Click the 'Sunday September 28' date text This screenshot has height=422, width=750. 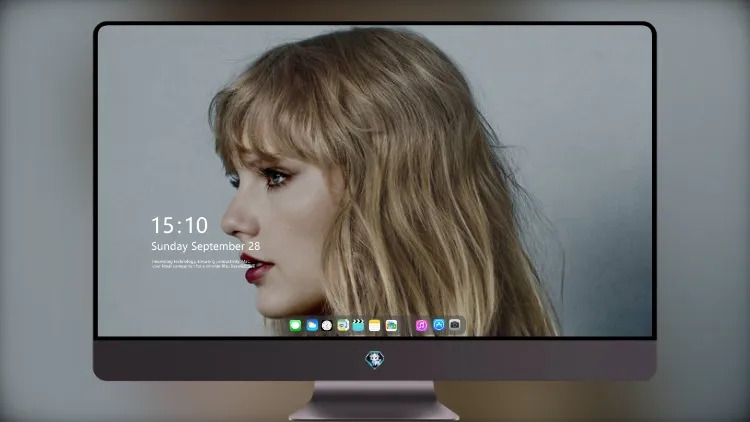206,246
